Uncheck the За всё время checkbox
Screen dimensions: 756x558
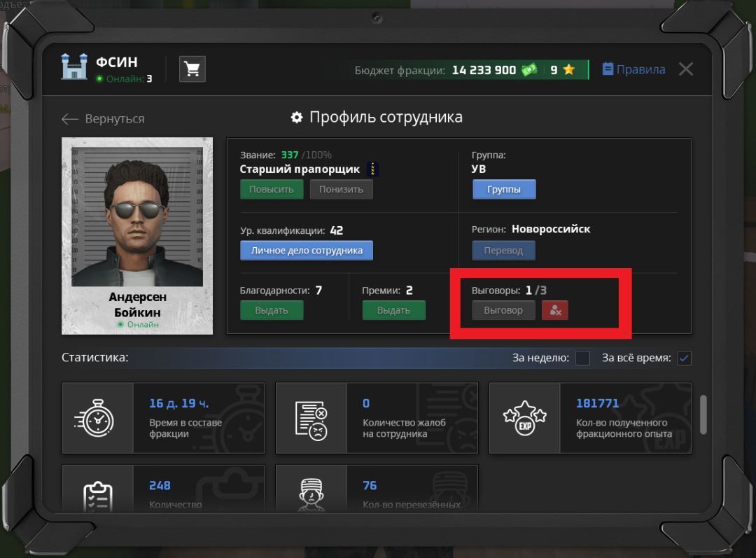pyautogui.click(x=684, y=358)
